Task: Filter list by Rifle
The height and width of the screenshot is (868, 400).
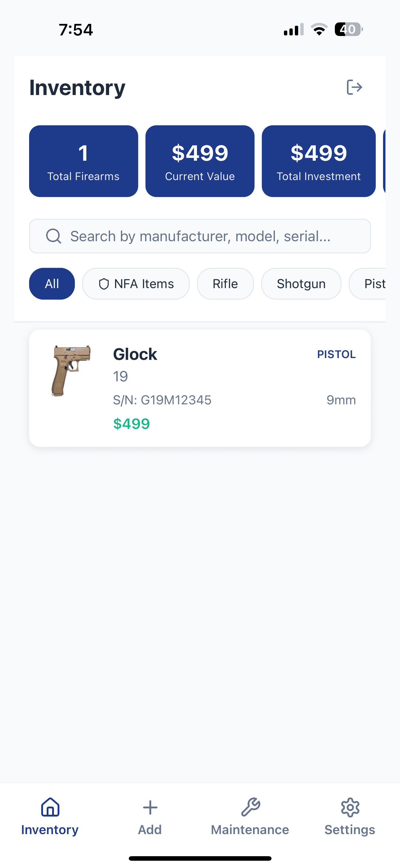Action: [225, 284]
